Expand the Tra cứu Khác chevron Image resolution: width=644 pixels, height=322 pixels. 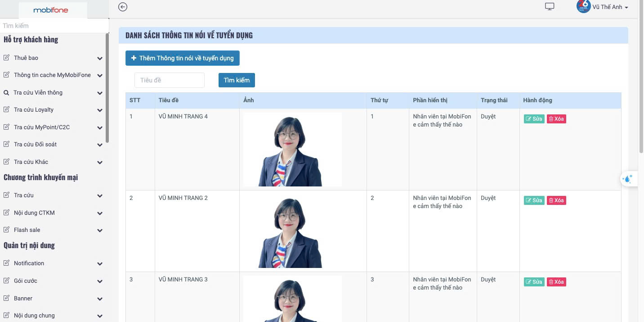[x=100, y=163]
